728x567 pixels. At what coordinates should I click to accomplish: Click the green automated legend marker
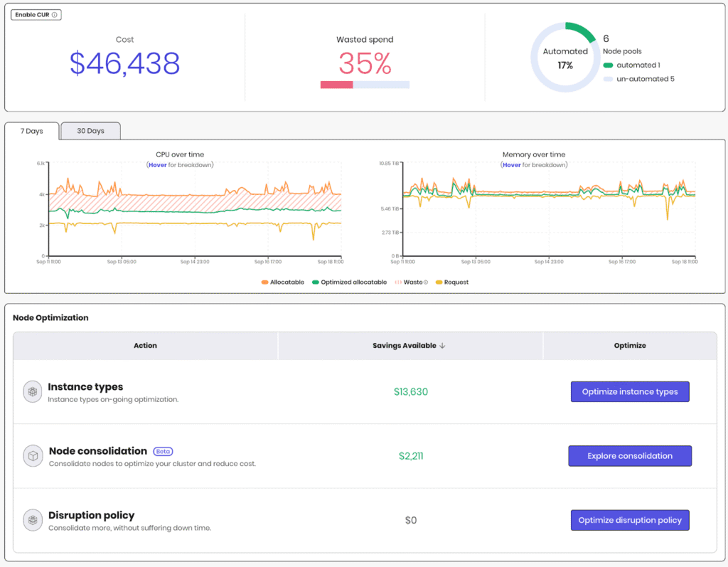pyautogui.click(x=607, y=65)
